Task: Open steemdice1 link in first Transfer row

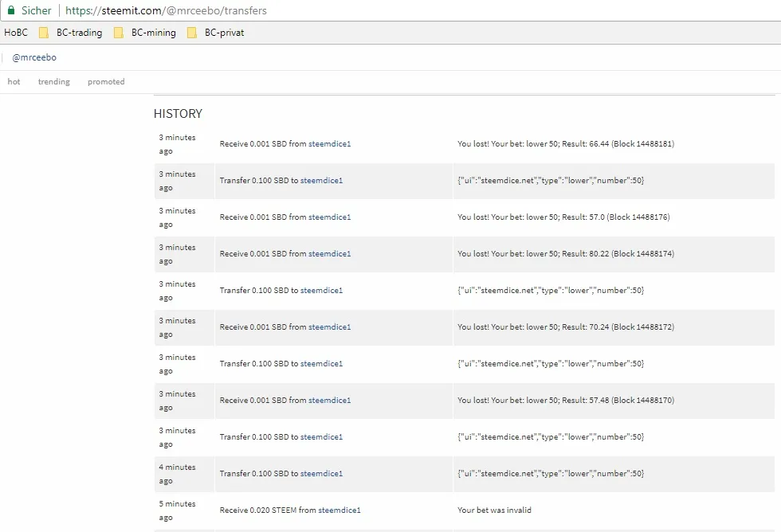Action: pyautogui.click(x=321, y=181)
